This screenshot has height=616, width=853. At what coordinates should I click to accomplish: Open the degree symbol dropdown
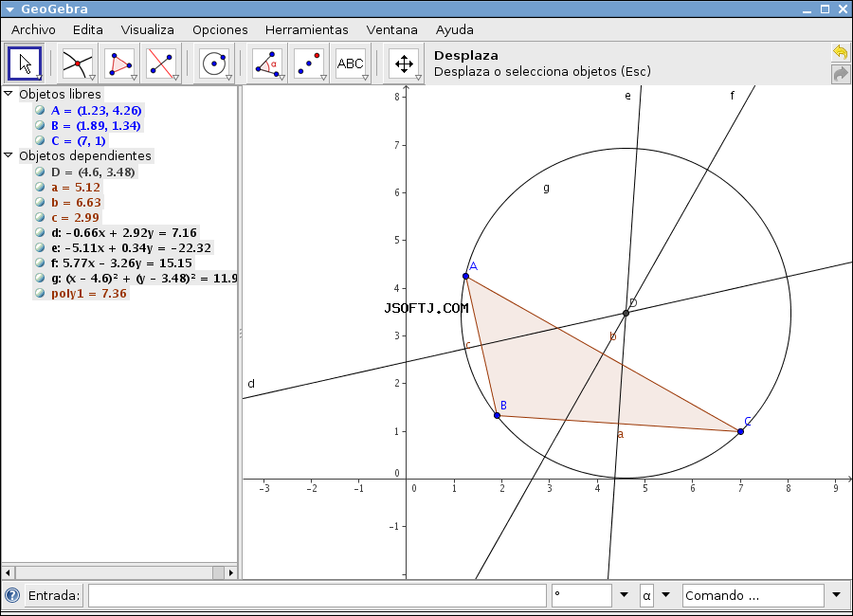[624, 595]
